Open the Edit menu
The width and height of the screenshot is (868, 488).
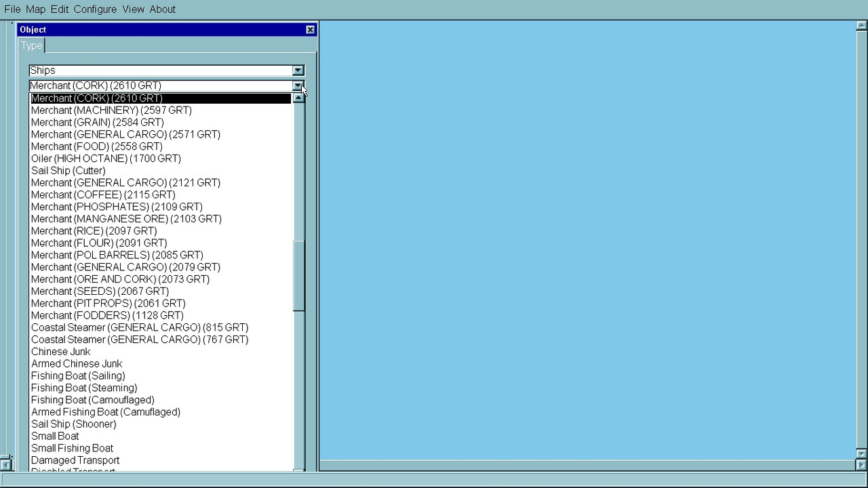click(x=60, y=9)
